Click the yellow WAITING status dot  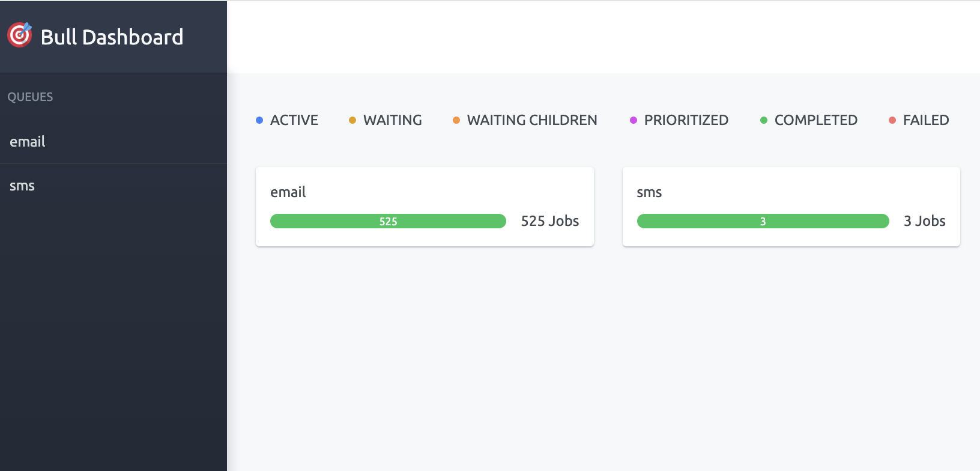click(352, 120)
